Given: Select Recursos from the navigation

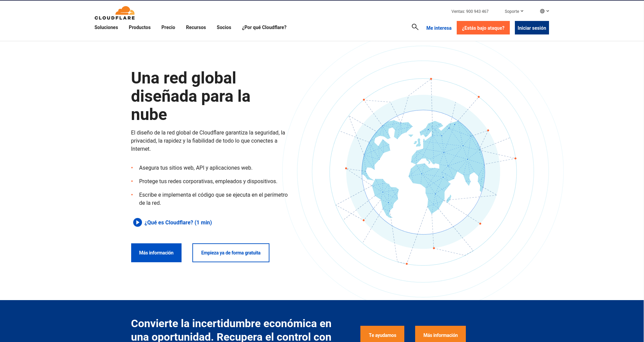Looking at the screenshot, I should 196,27.
